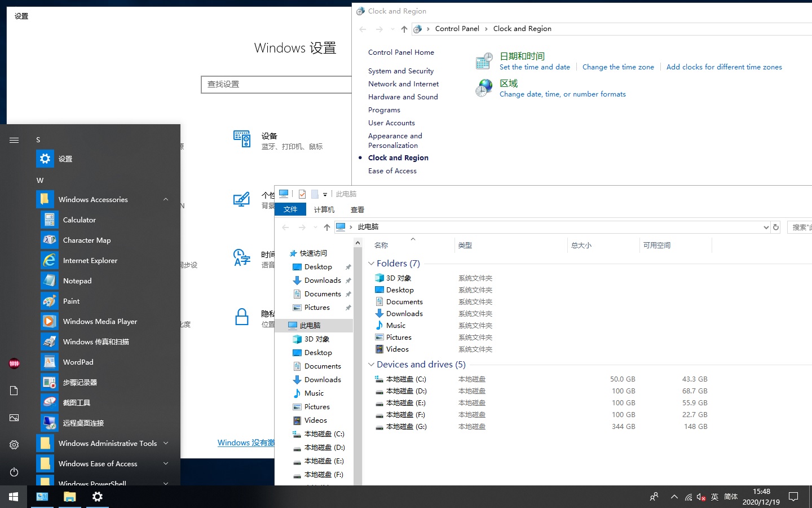Click 3D 对象 in navigation tree
This screenshot has width=812, height=508.
pos(316,339)
